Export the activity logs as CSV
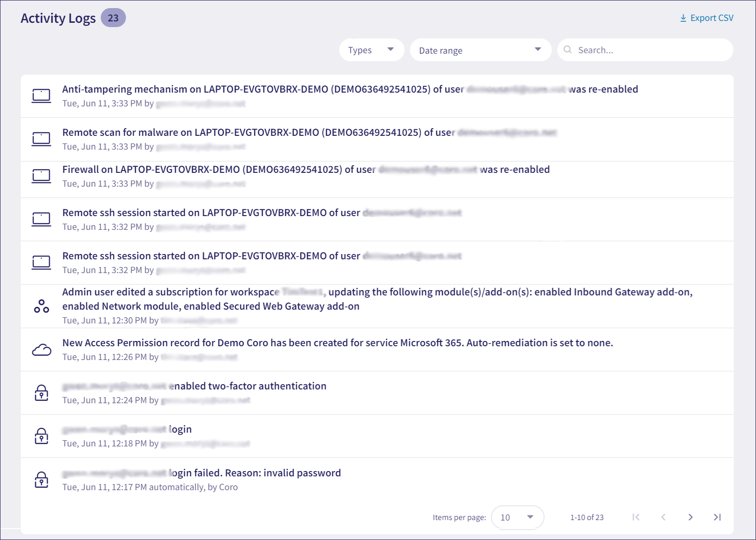 pyautogui.click(x=707, y=18)
